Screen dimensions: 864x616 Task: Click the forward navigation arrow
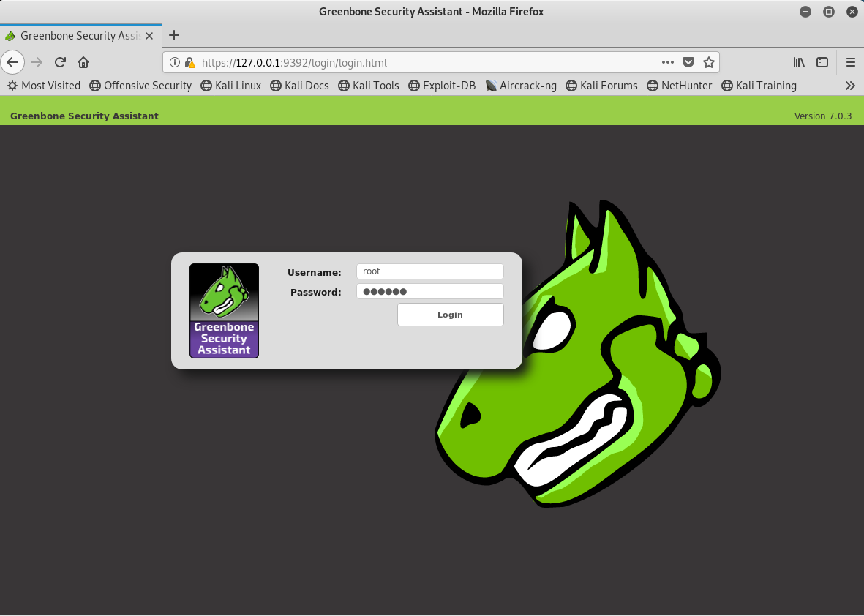(37, 62)
